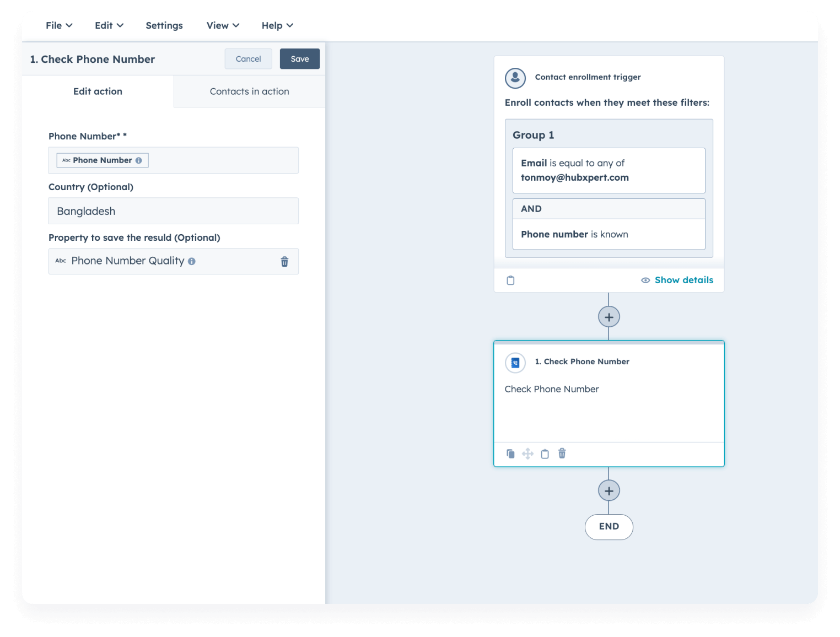Save the Check Phone Number action

(300, 59)
